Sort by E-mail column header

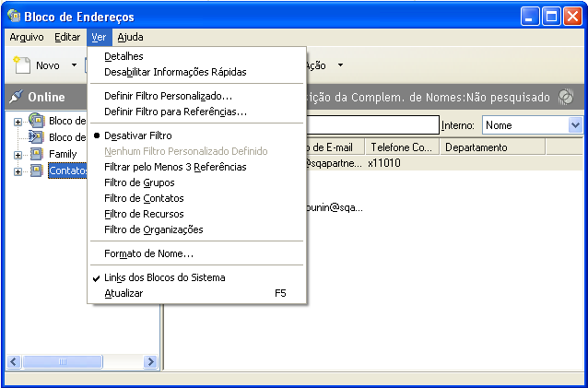pyautogui.click(x=335, y=147)
